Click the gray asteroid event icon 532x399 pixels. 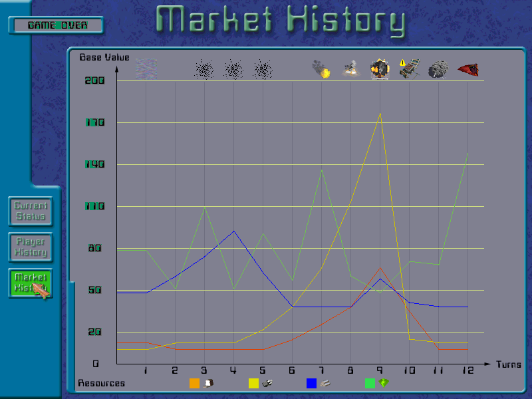point(438,69)
